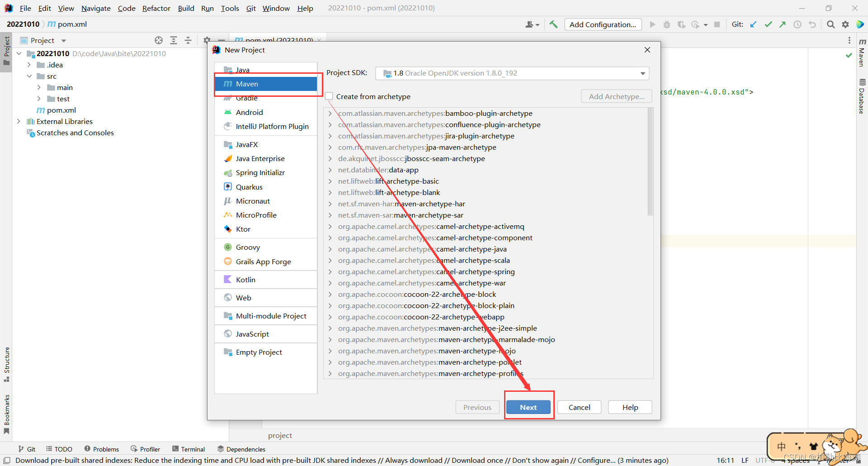Open the Project view switcher dropdown
The height and width of the screenshot is (466, 868).
(x=63, y=40)
